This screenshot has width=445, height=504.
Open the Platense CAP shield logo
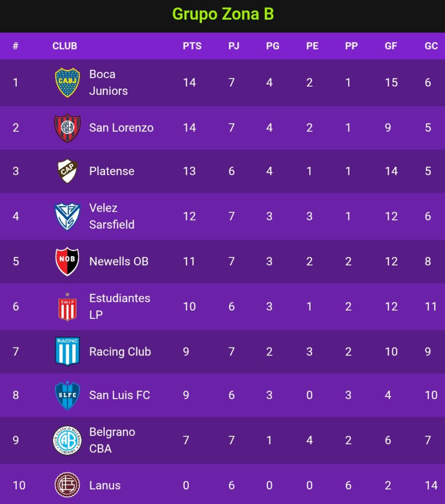(67, 171)
